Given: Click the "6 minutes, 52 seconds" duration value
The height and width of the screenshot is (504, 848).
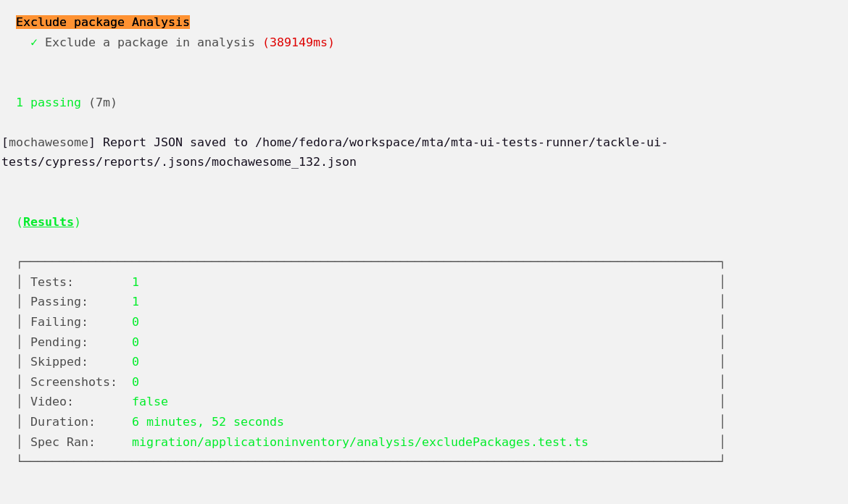Looking at the screenshot, I should click(208, 422).
